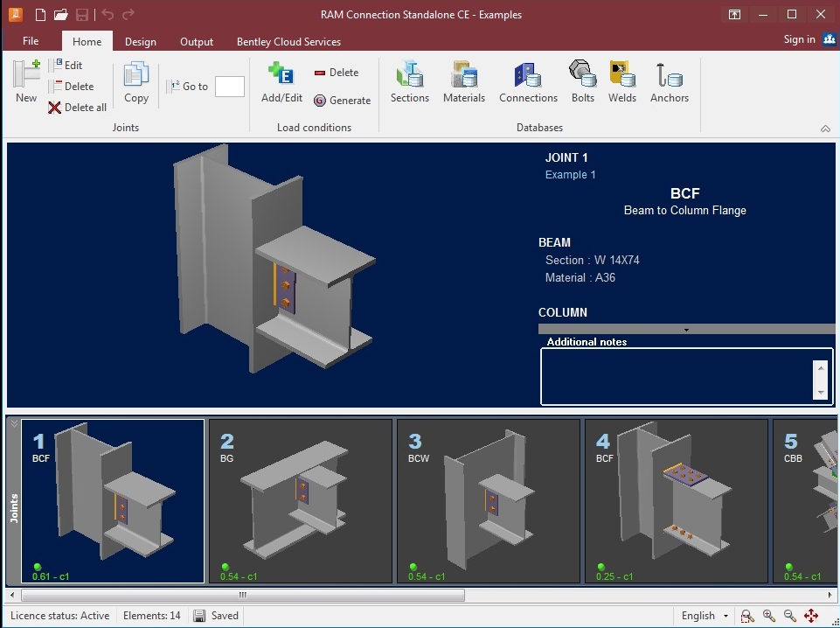
Task: Click the open folder icon in title bar
Action: (x=60, y=15)
